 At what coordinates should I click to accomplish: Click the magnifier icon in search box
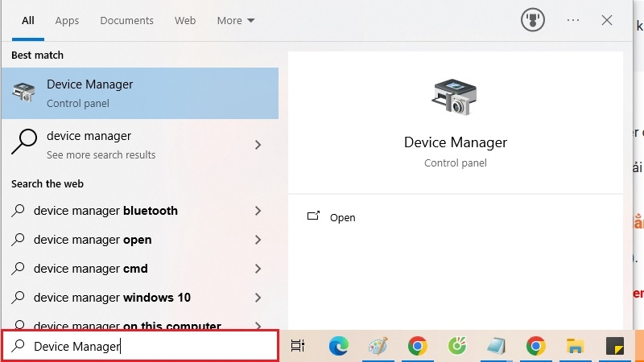click(x=18, y=346)
